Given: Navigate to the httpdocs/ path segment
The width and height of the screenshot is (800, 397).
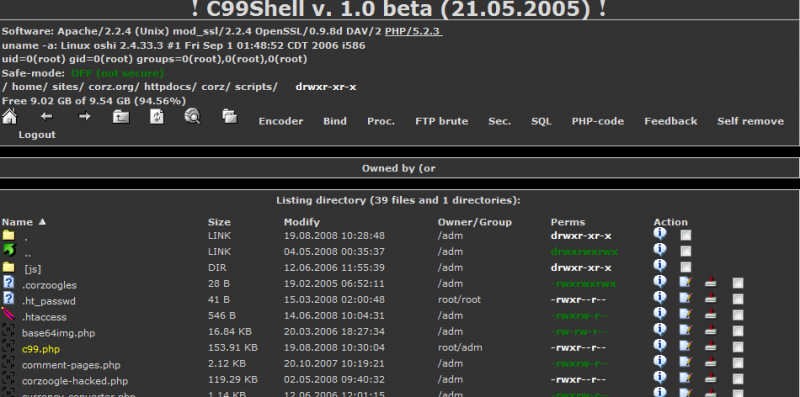Looking at the screenshot, I should 170,87.
